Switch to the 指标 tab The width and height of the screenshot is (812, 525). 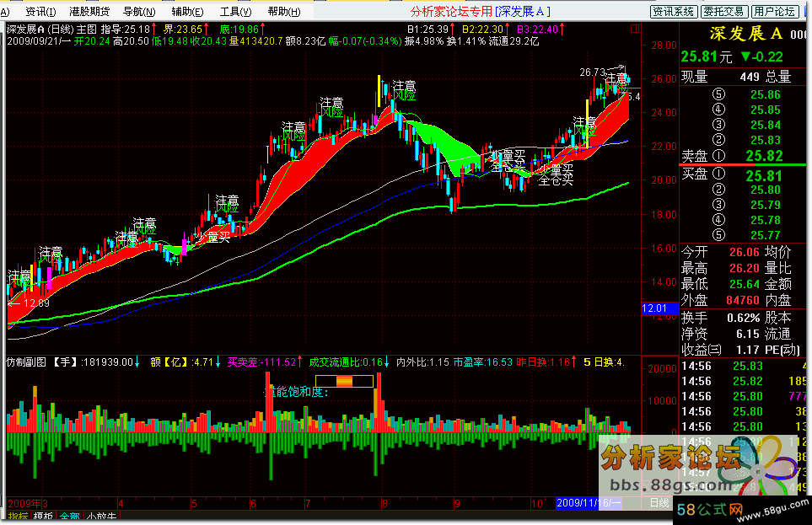tap(18, 517)
